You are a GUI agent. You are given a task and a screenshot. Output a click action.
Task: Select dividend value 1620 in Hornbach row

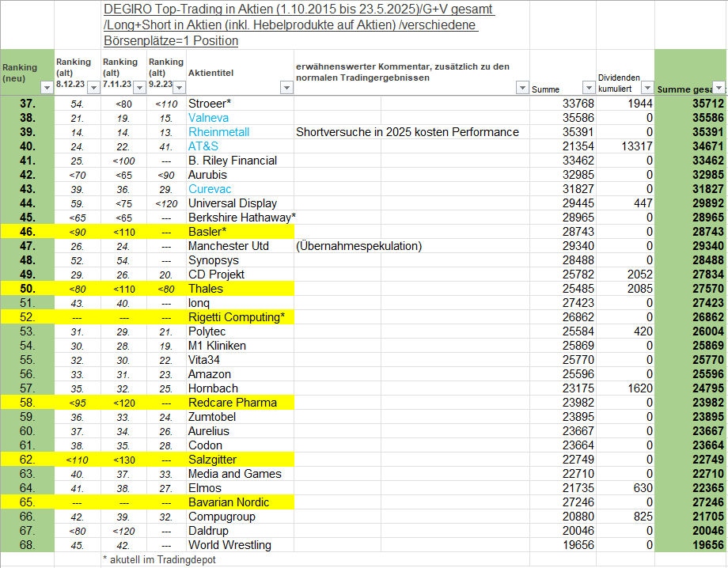pyautogui.click(x=640, y=388)
